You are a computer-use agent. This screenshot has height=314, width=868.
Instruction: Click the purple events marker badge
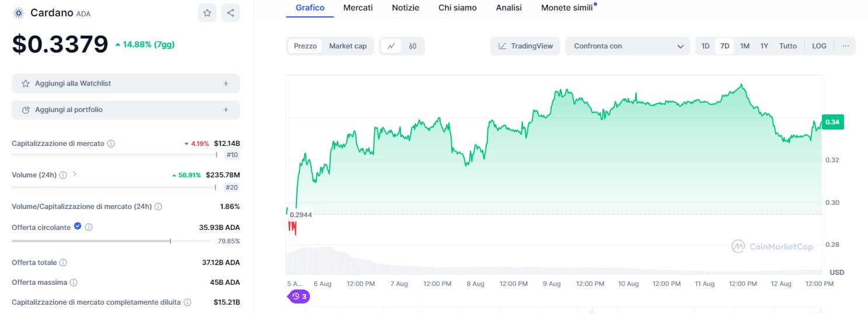click(x=299, y=296)
